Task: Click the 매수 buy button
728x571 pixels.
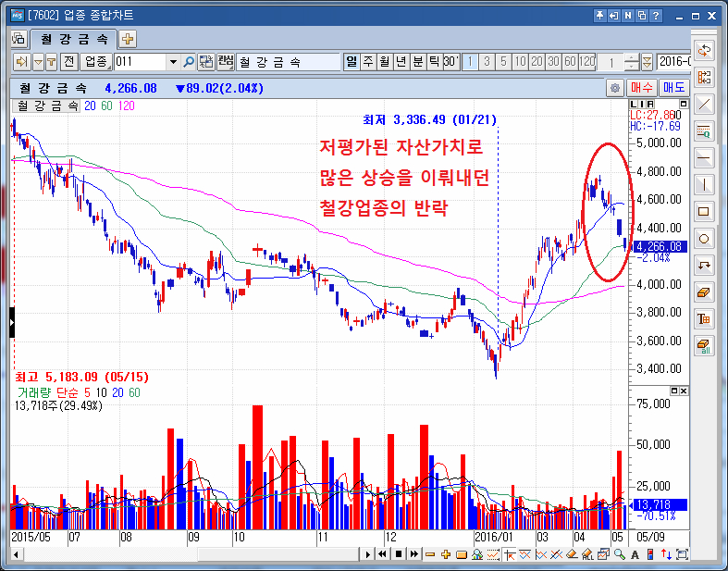Action: [x=642, y=88]
